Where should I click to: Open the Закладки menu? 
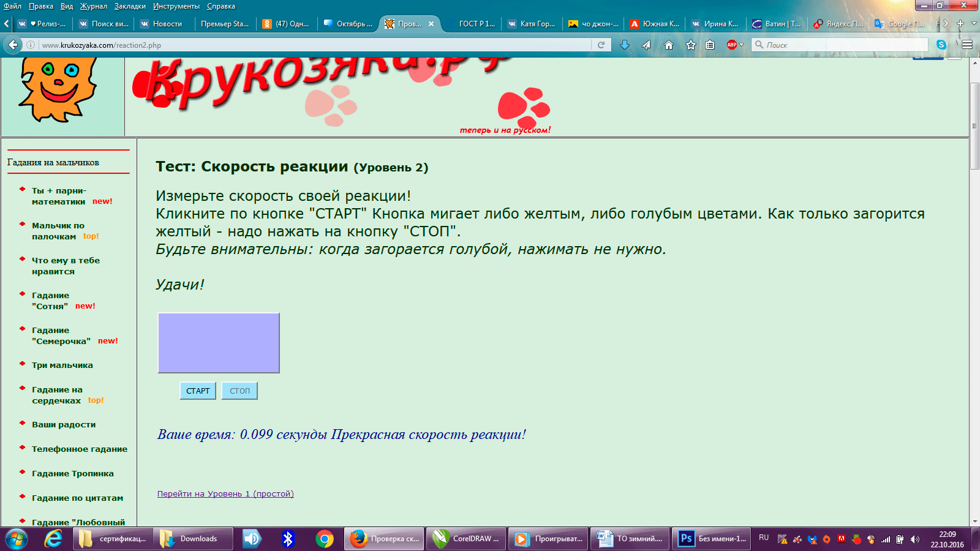pyautogui.click(x=130, y=6)
